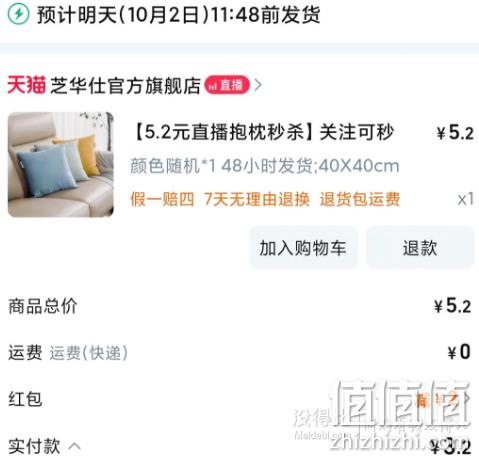Open store page via arrow after 直播
479x459 pixels.
coord(258,85)
